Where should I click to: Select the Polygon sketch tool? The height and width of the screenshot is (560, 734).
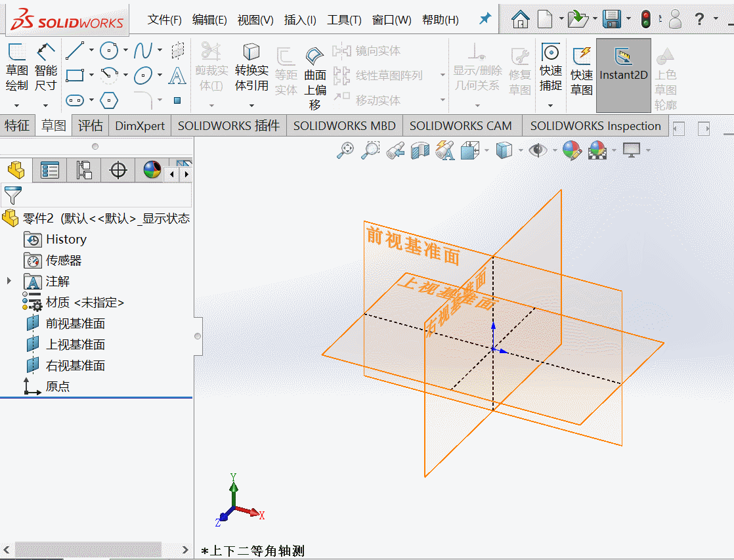coord(109,100)
